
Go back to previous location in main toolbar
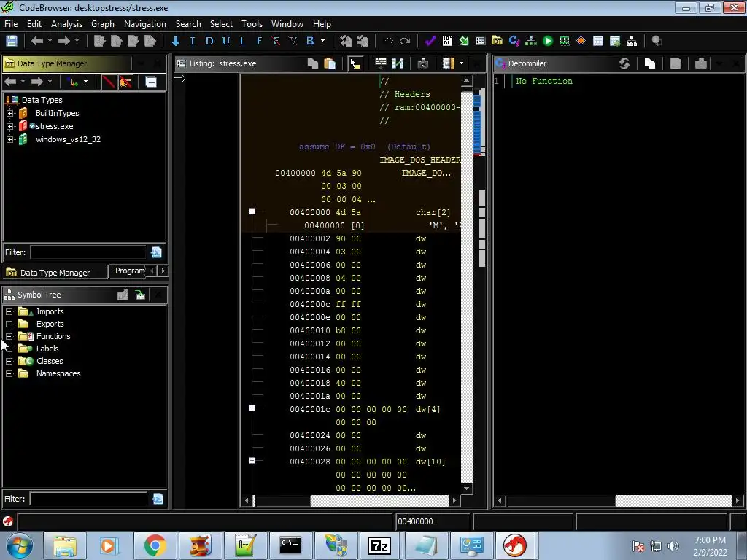pyautogui.click(x=36, y=41)
